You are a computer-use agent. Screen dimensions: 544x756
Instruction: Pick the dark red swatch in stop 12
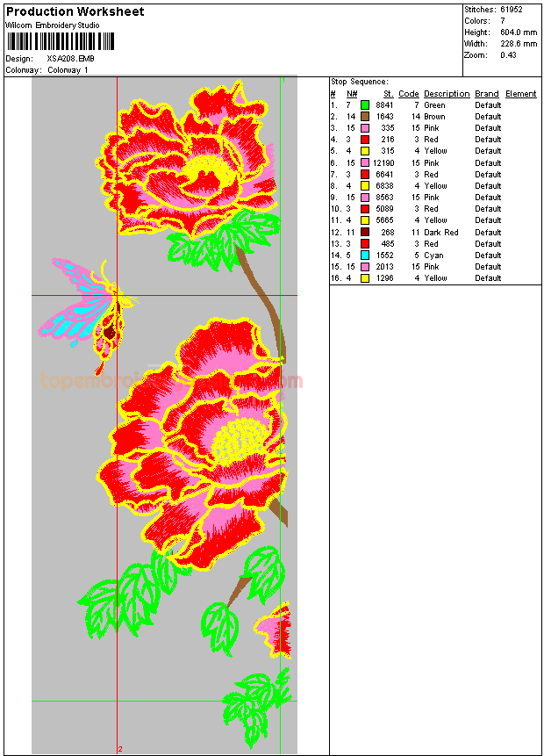pos(365,233)
